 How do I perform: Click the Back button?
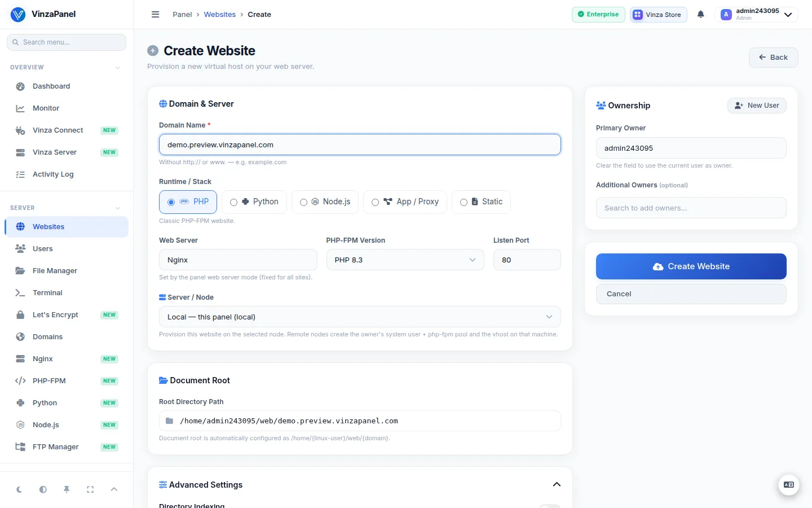coord(773,58)
